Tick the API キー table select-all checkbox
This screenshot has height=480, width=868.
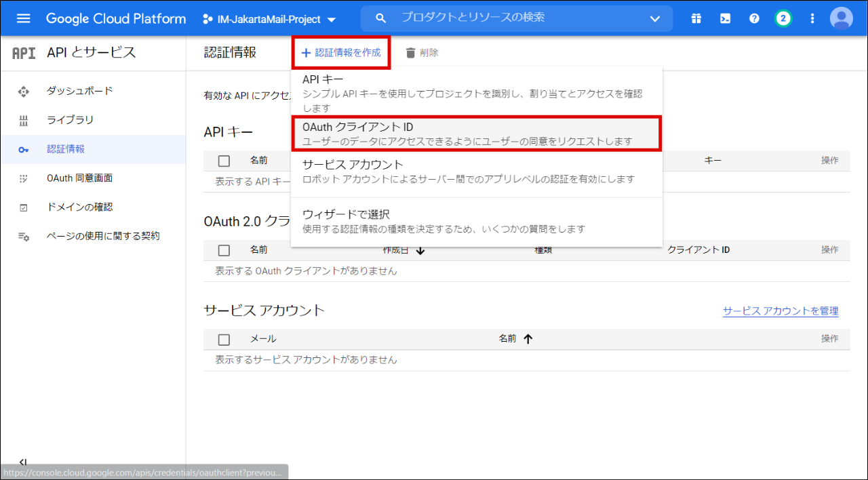click(224, 161)
